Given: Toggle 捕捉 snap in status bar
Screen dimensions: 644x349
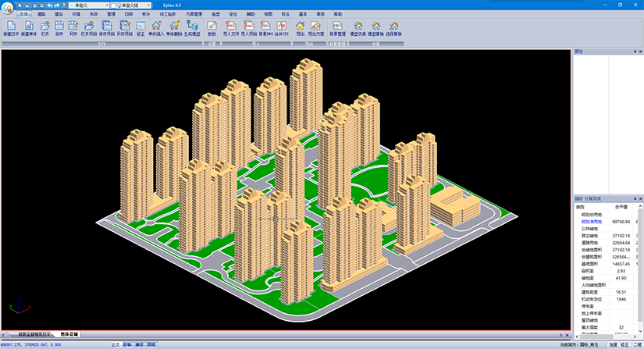Looking at the screenshot, I should 139,344.
